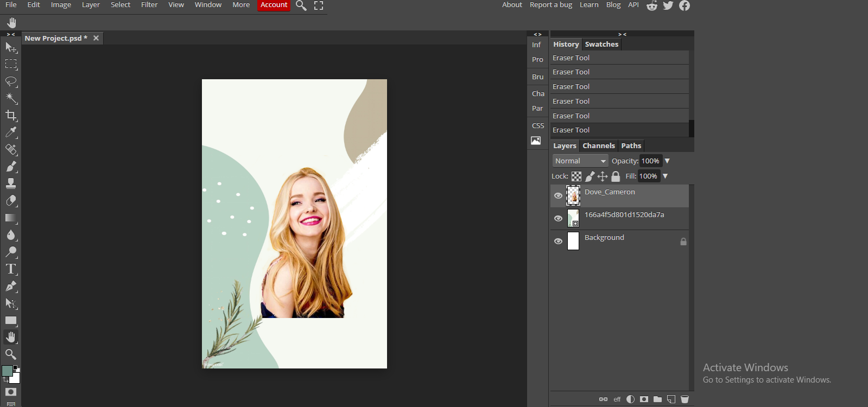Open the blend mode Normal dropdown
868x407 pixels.
[580, 161]
